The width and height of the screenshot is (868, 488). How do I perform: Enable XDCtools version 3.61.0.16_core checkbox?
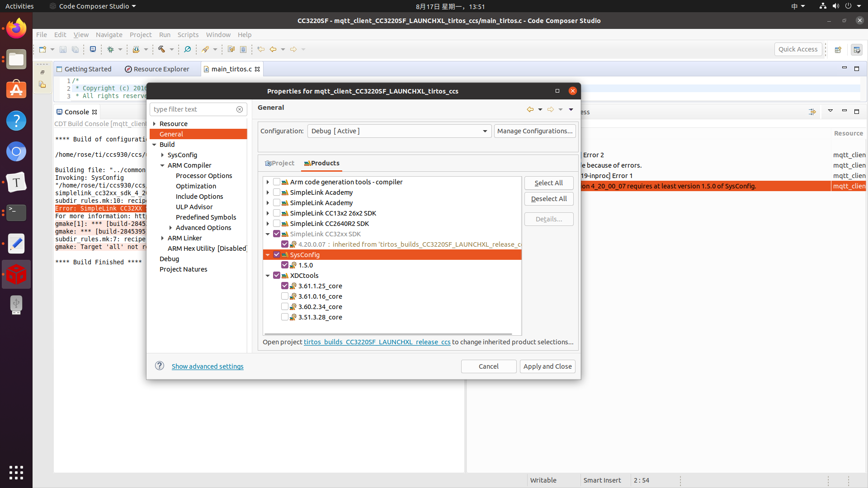(285, 296)
